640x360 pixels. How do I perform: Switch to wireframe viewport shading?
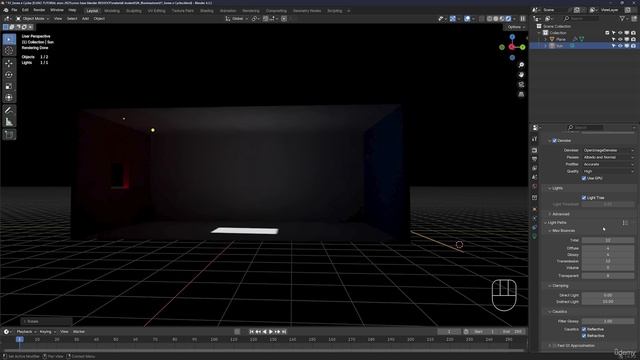pos(489,19)
